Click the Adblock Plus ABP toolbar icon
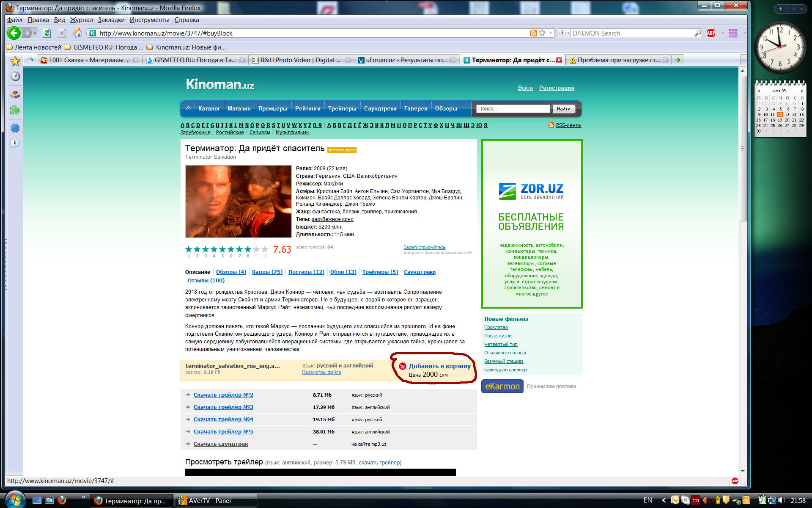Viewport: 812px width, 508px height. (711, 33)
